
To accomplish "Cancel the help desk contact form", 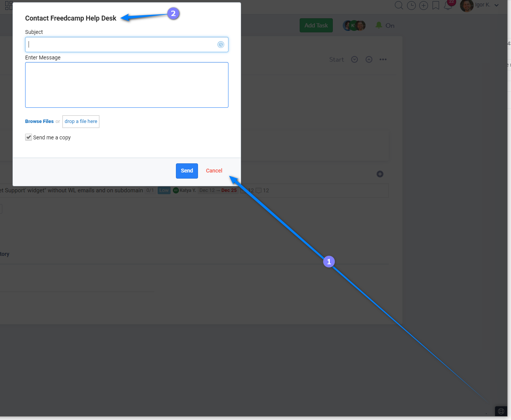I will [x=214, y=171].
